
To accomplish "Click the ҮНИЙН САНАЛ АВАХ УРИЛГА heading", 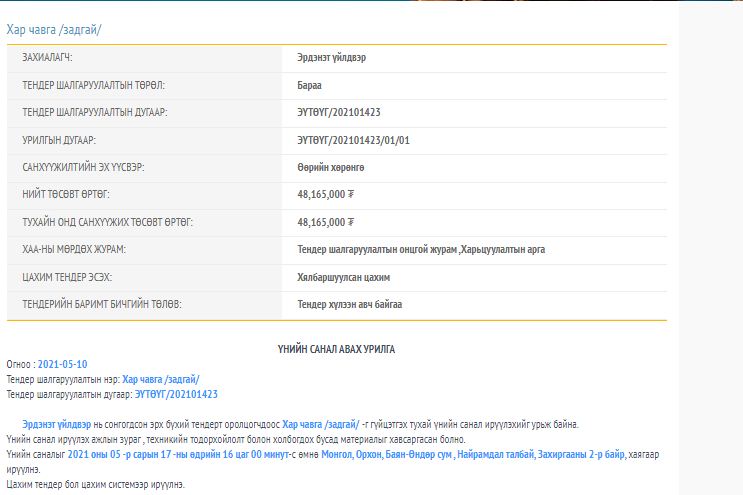I will [336, 349].
